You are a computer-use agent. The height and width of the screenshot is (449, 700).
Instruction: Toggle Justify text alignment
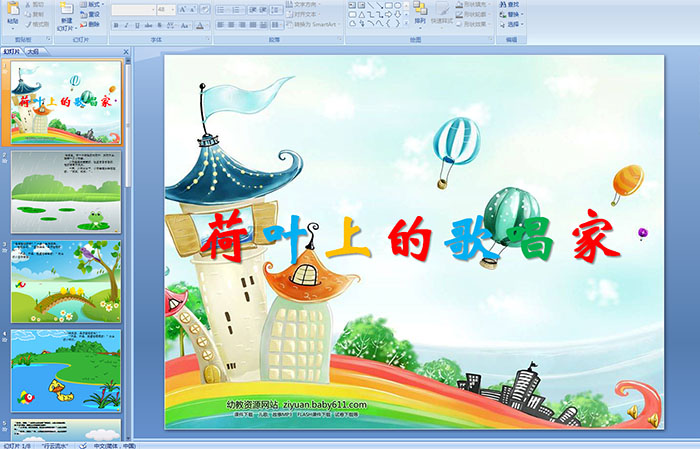point(253,25)
